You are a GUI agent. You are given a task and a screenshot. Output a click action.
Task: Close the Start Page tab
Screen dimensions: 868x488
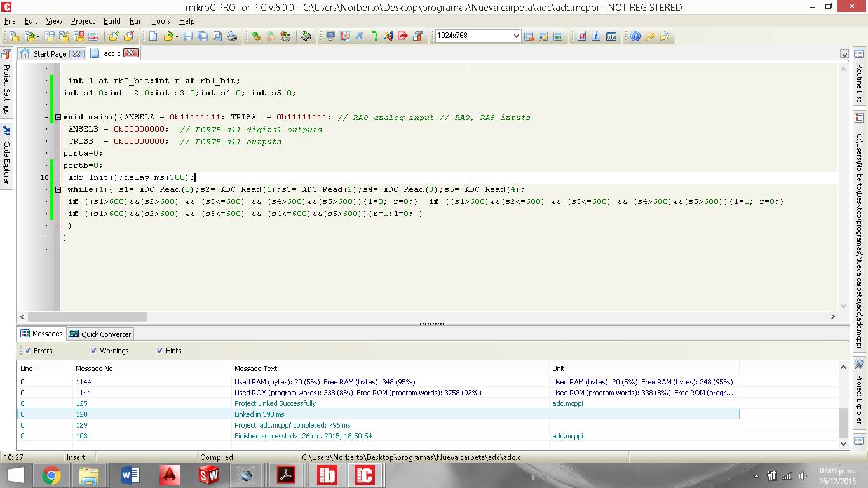[76, 53]
